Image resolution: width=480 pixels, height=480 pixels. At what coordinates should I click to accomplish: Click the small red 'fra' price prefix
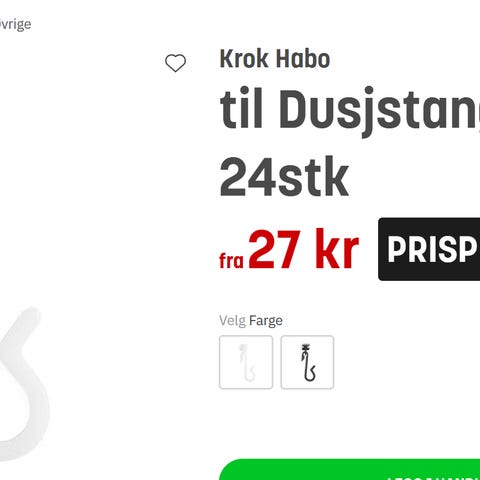(231, 261)
